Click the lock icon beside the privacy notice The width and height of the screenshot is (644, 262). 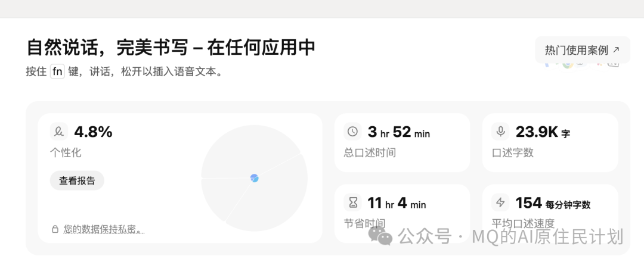[55, 229]
